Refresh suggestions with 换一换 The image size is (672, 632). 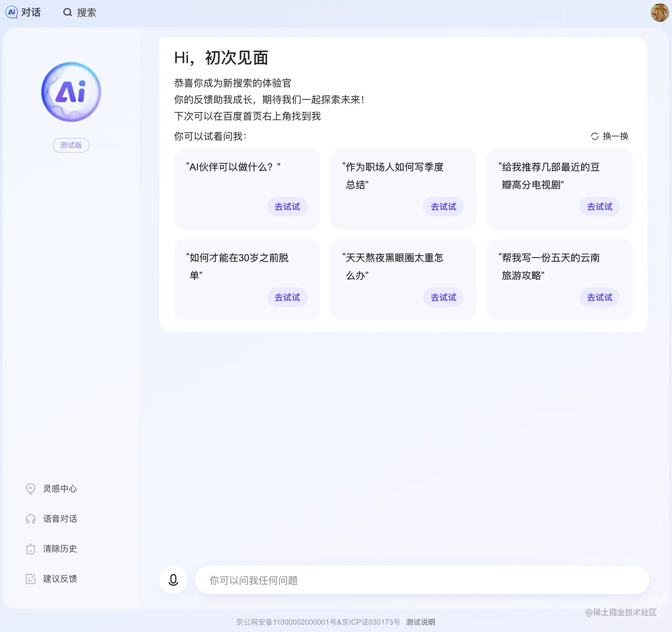tap(615, 137)
